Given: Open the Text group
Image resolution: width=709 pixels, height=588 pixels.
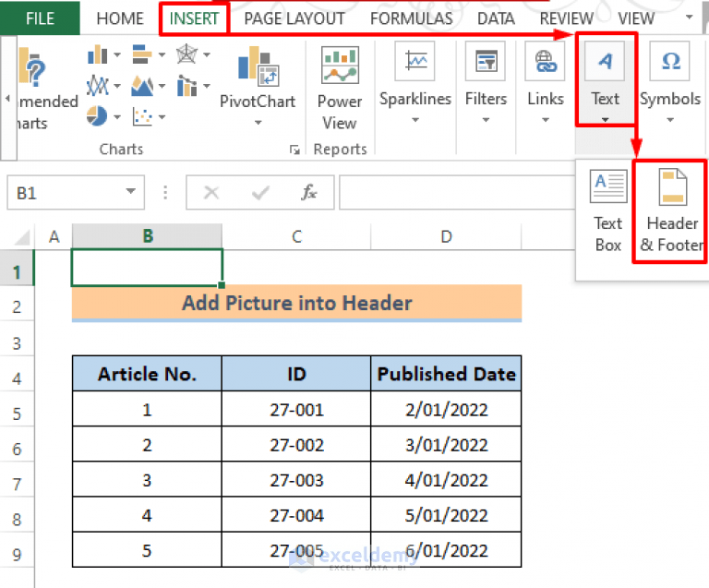Looking at the screenshot, I should pos(605,81).
